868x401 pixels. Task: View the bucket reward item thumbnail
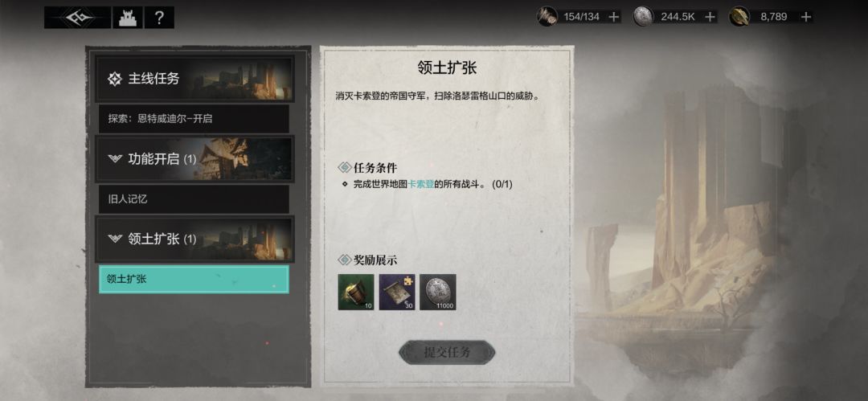[356, 292]
